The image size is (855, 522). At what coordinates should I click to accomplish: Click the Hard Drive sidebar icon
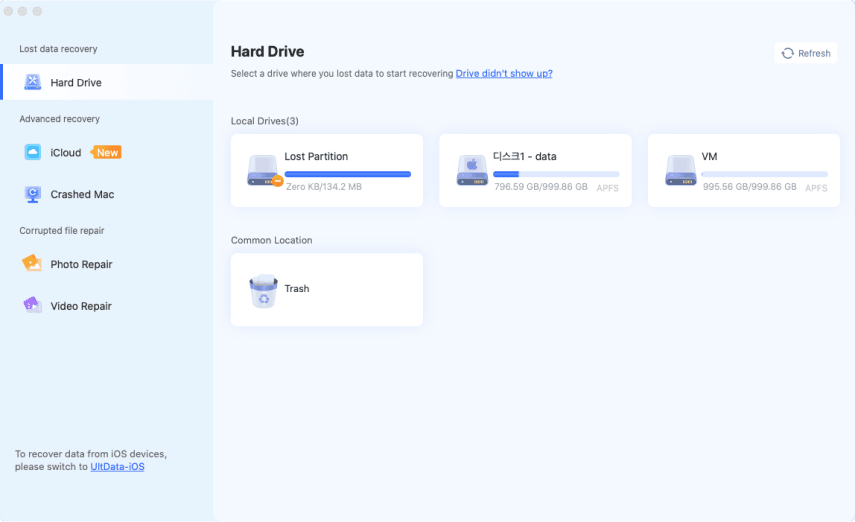click(33, 82)
